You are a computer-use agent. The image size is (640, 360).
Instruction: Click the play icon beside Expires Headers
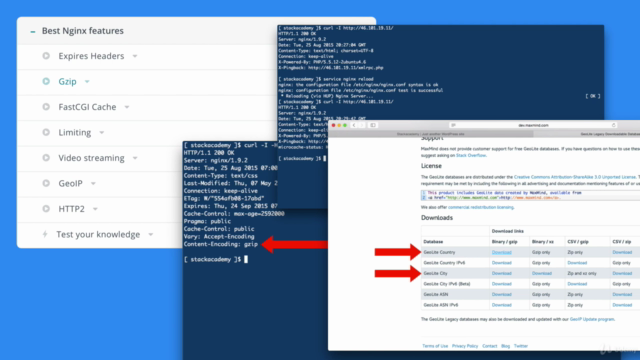(x=46, y=56)
